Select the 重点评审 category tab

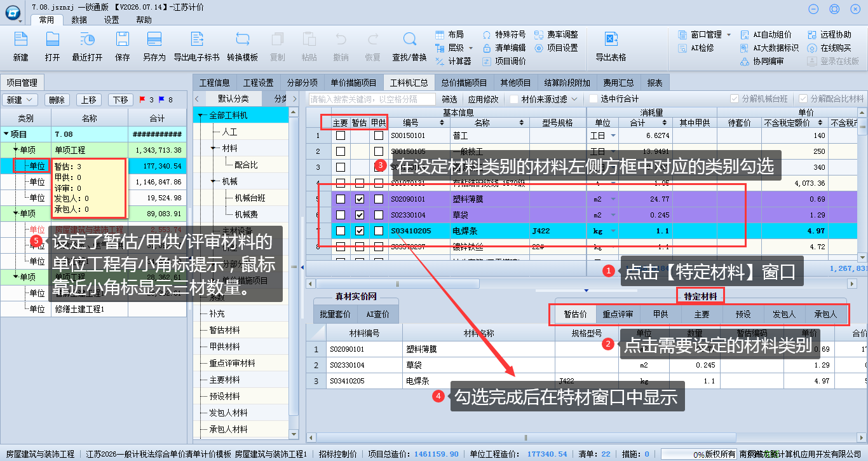(x=618, y=314)
